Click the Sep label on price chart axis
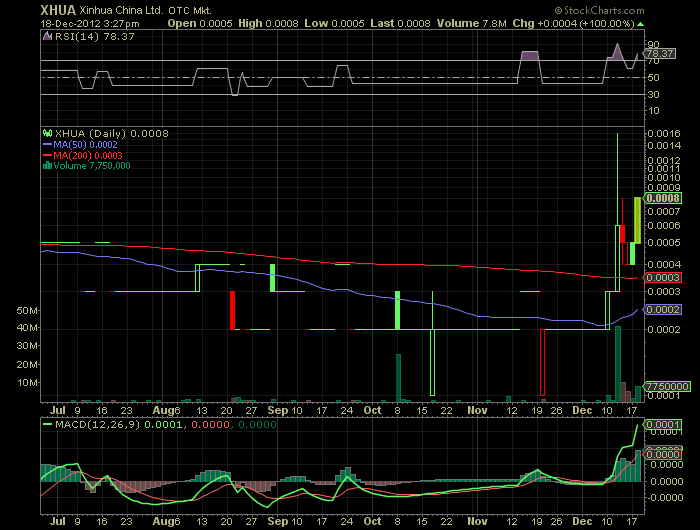 pos(278,410)
